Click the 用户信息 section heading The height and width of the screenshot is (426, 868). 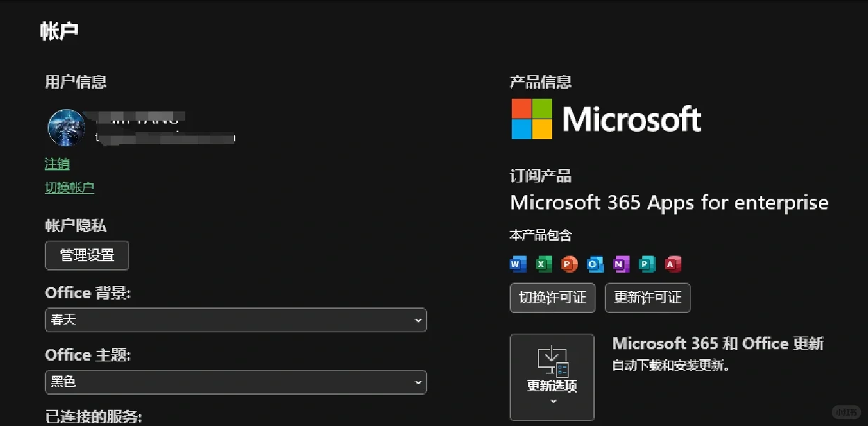[76, 82]
